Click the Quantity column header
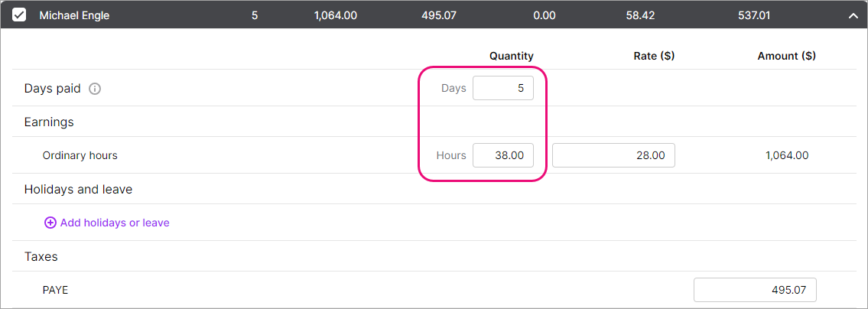Viewport: 868px width, 309px height. (512, 56)
